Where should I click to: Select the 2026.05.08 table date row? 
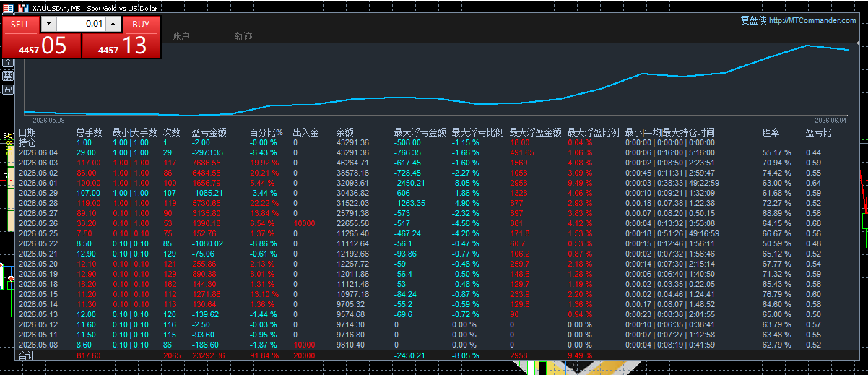coord(38,345)
